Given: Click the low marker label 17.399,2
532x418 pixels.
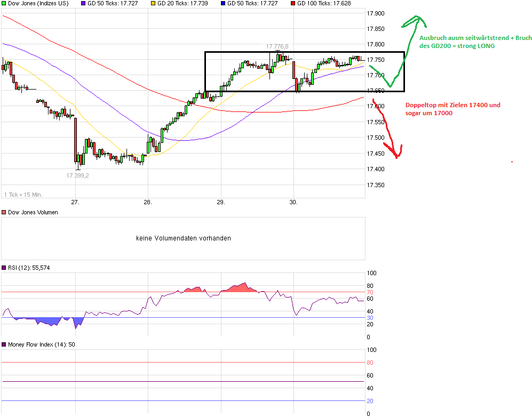Looking at the screenshot, I should click(78, 175).
